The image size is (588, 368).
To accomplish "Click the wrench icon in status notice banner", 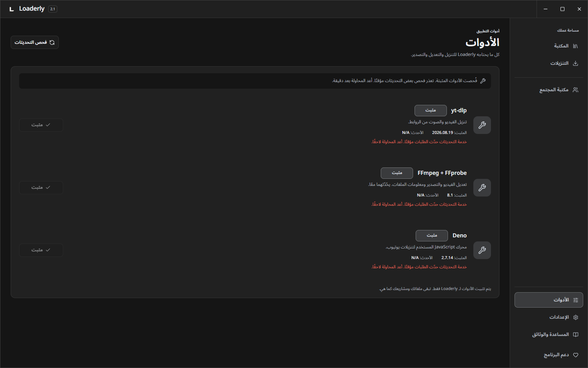I will (483, 81).
